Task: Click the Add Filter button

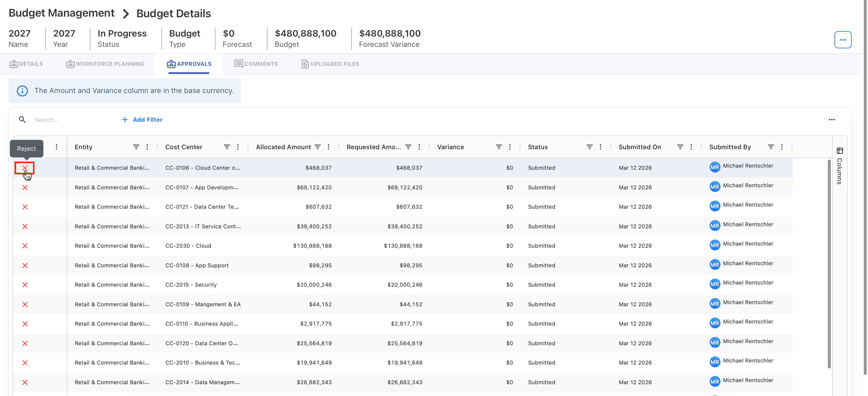Action: (x=142, y=120)
